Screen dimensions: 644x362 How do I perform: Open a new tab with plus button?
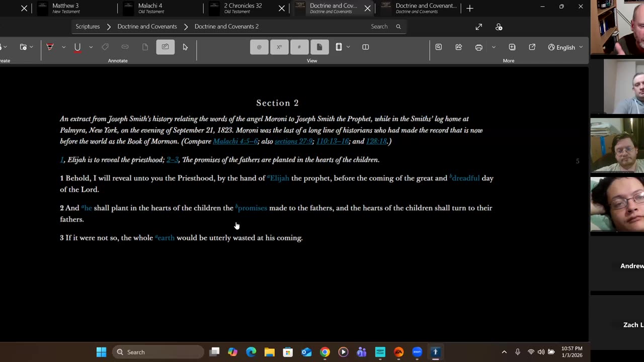click(x=469, y=8)
